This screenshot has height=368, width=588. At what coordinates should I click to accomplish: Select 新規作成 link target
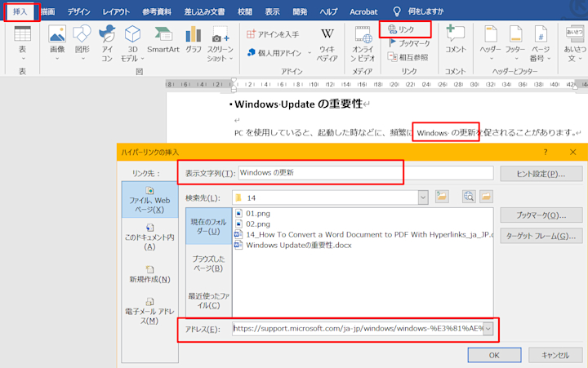coord(149,275)
